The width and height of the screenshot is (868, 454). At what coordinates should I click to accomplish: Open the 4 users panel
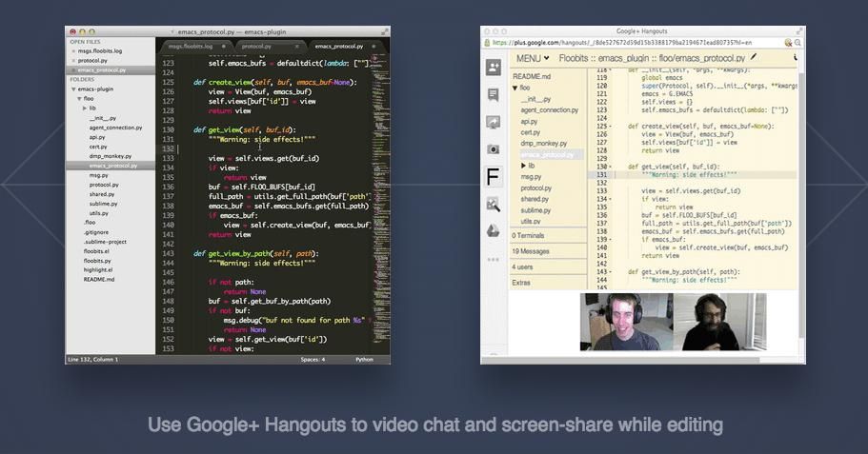tap(548, 267)
